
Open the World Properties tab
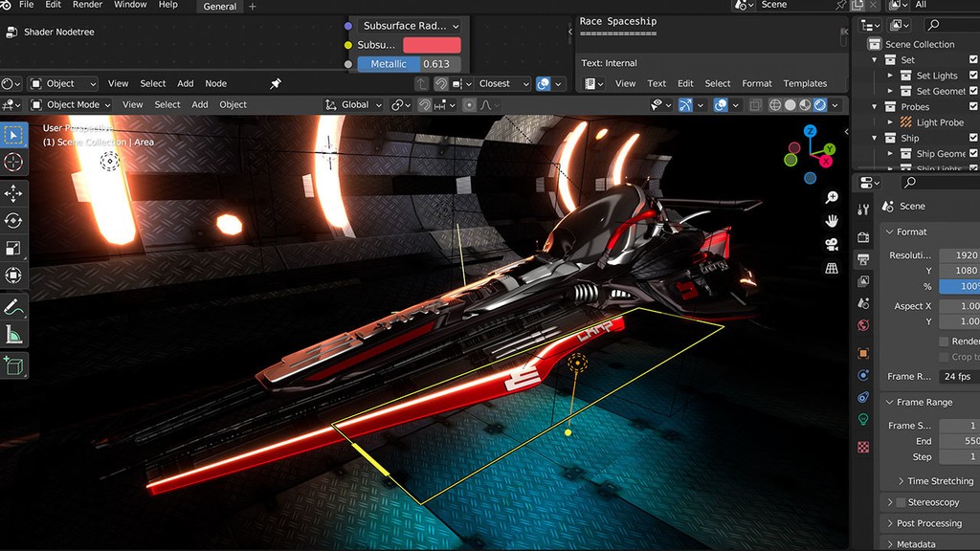click(862, 324)
